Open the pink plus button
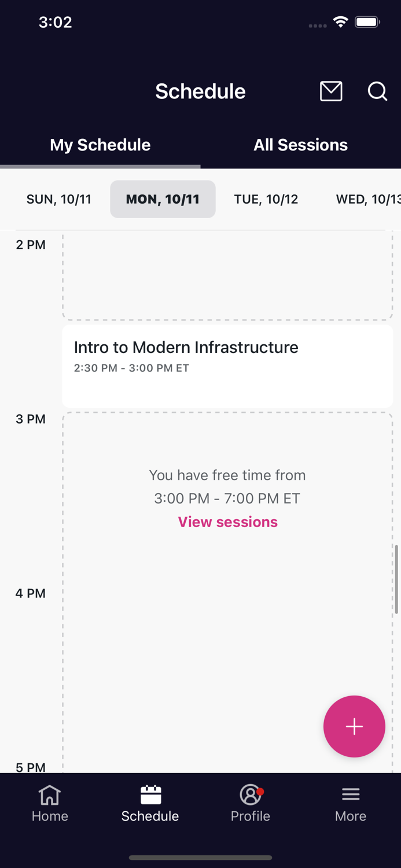 point(354,726)
